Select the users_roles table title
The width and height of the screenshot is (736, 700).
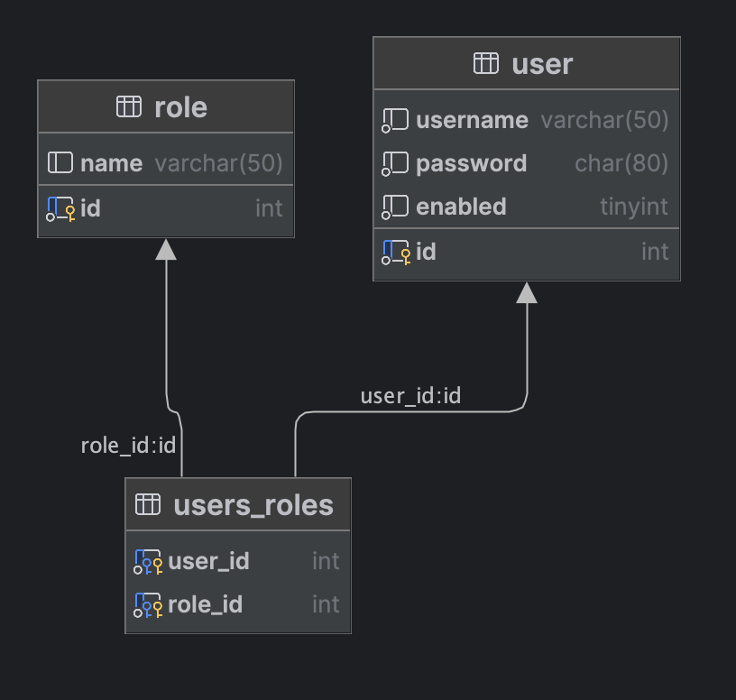pyautogui.click(x=255, y=505)
